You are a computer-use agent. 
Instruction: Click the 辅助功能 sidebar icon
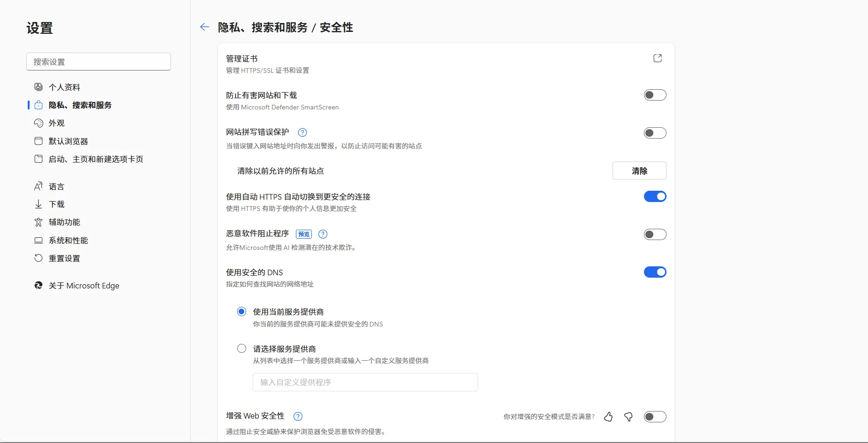[38, 222]
